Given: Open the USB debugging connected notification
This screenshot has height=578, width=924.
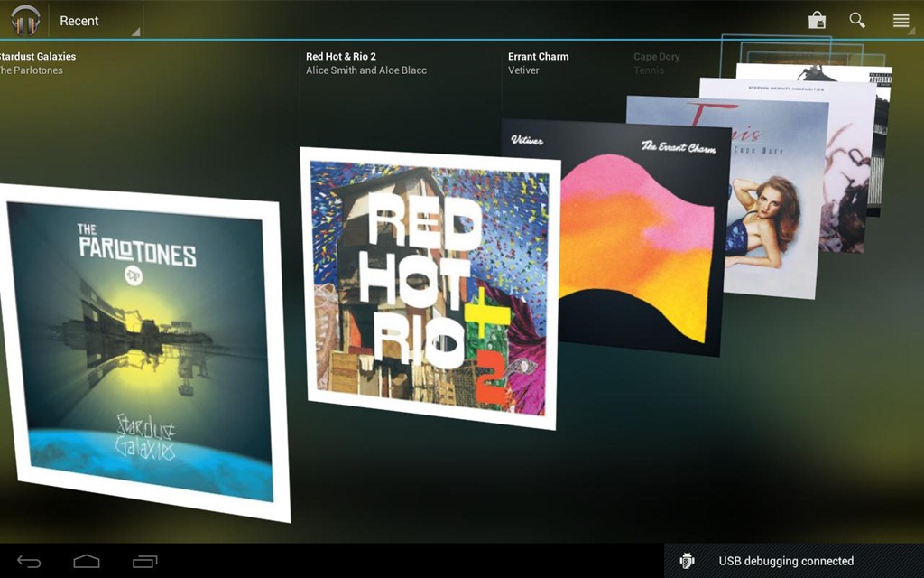Looking at the screenshot, I should point(786,561).
